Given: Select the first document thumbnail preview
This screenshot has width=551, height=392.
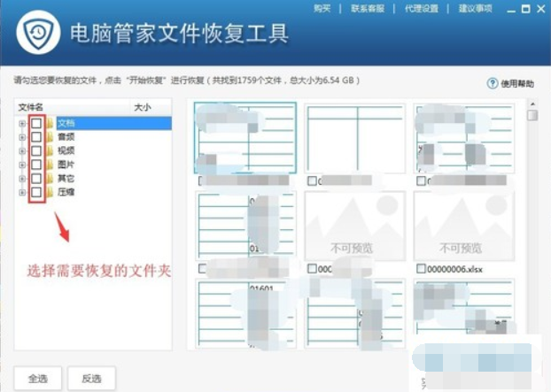Looking at the screenshot, I should tap(245, 138).
